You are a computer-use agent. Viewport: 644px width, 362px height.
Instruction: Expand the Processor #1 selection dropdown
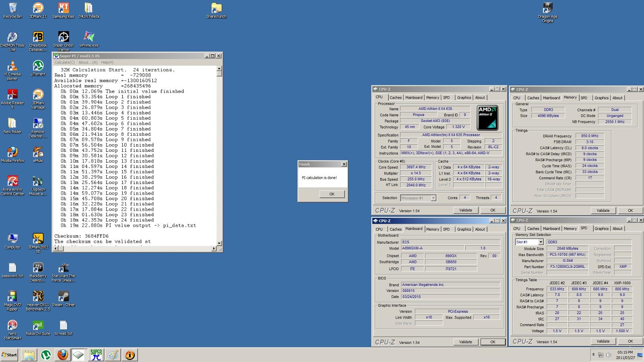[433, 198]
